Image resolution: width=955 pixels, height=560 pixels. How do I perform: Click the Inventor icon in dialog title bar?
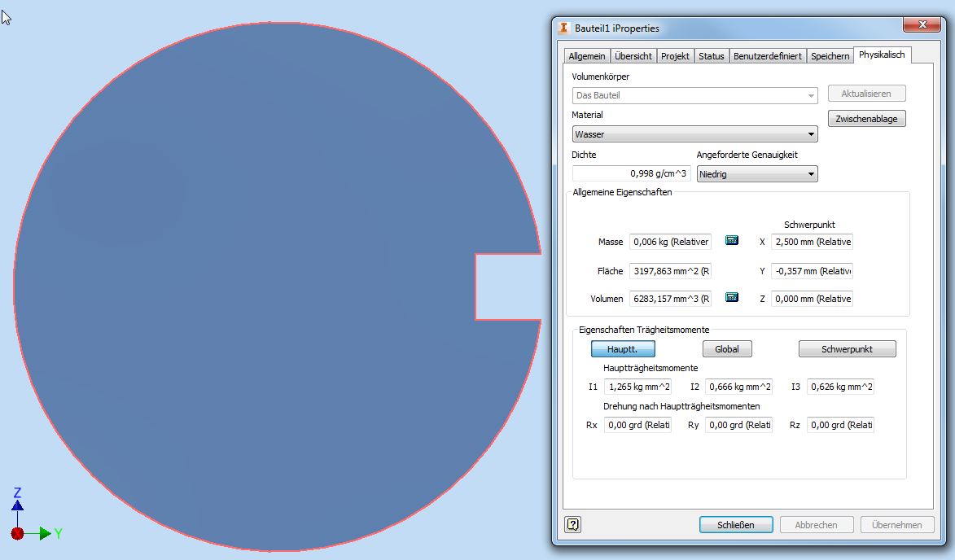564,28
